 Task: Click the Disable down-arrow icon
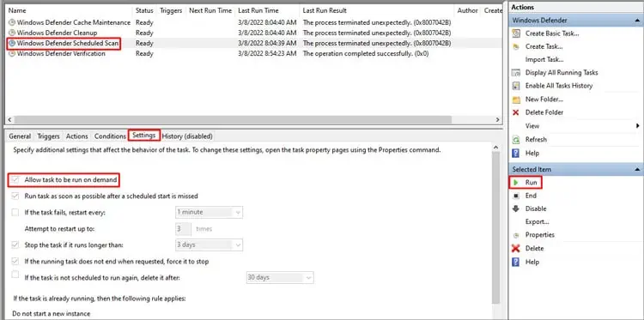pyautogui.click(x=516, y=208)
